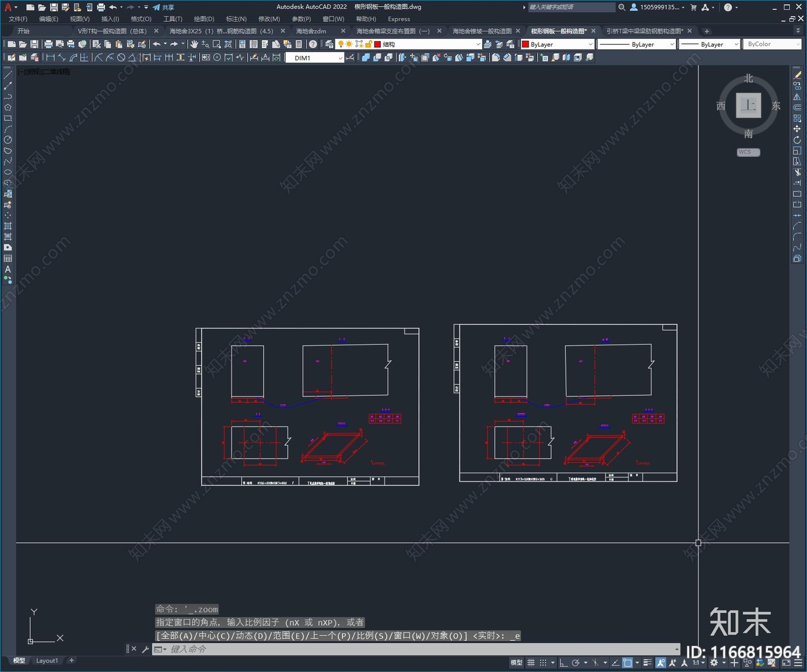Switch to the 海地舍zdm drawing tab
The image size is (807, 672).
click(x=311, y=31)
